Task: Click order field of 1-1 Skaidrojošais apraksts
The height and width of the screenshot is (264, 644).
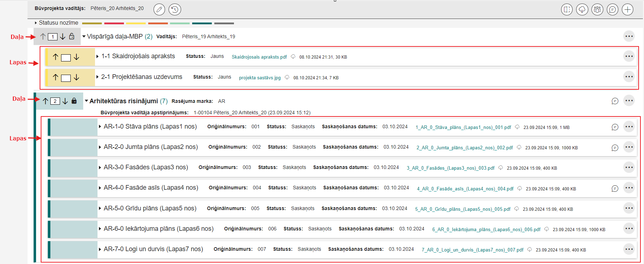Action: [x=66, y=58]
